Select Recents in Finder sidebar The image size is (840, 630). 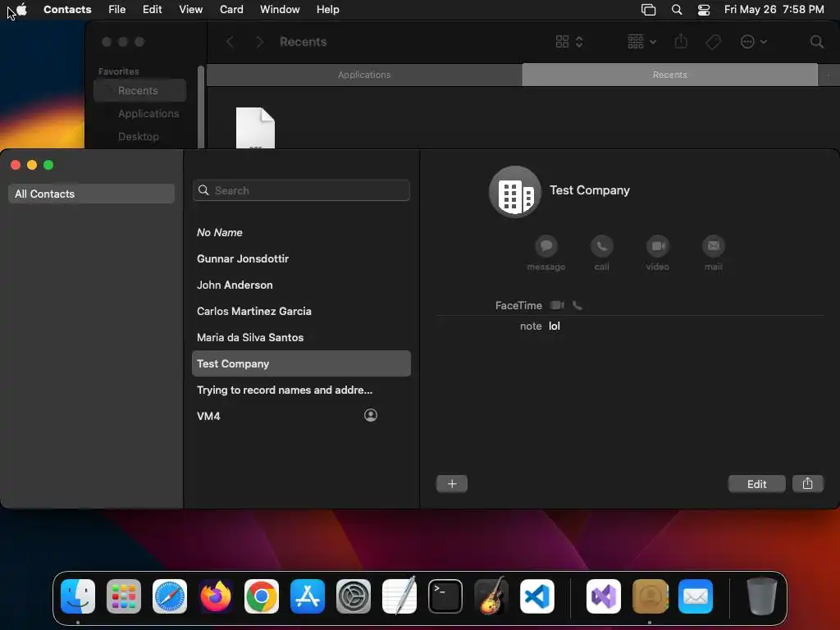tap(139, 90)
